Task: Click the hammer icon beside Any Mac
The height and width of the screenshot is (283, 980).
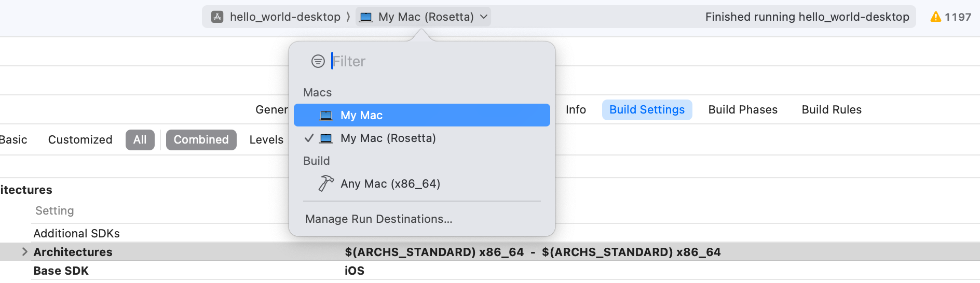Action: click(x=326, y=183)
